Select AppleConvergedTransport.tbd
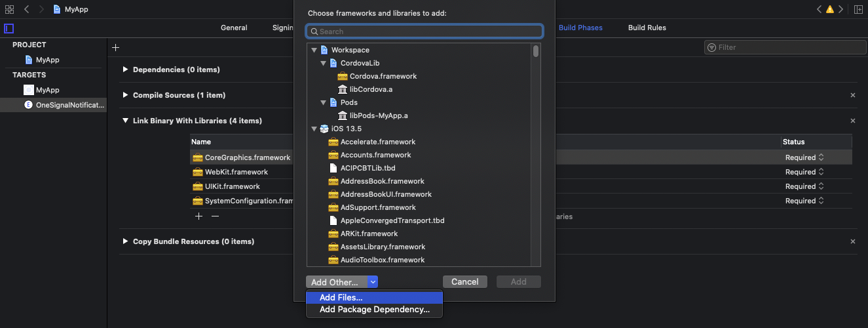Screen dimensions: 868x328 pos(387,220)
